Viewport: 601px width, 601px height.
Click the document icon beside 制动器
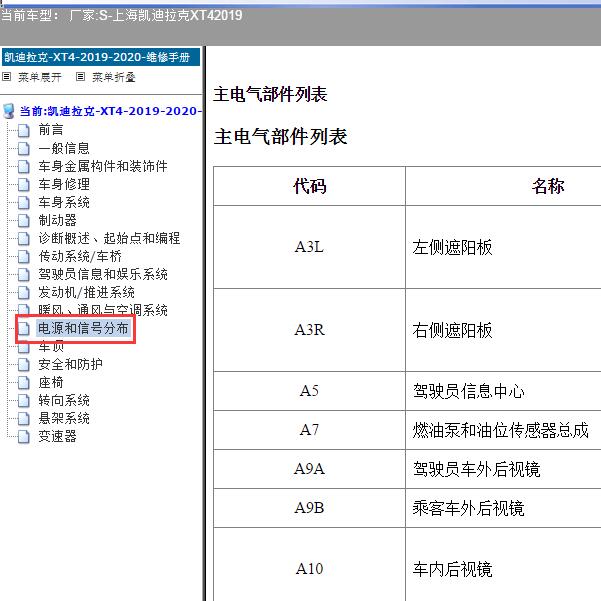[x=24, y=220]
